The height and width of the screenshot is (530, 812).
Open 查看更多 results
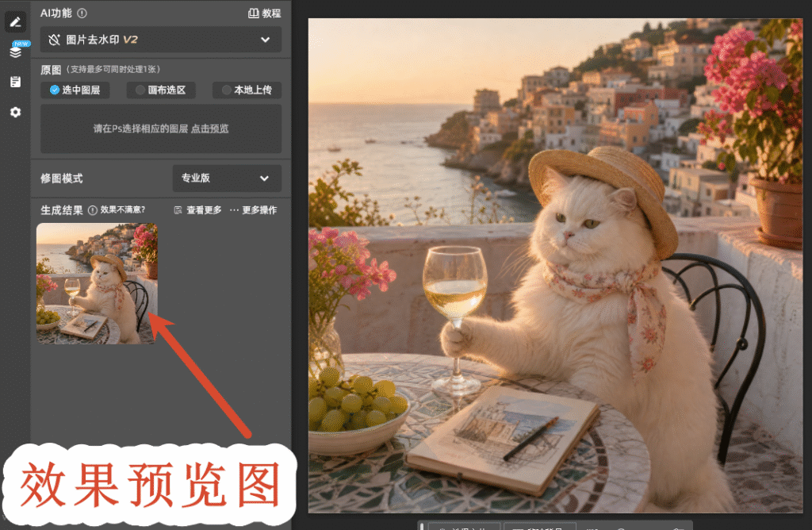(197, 209)
